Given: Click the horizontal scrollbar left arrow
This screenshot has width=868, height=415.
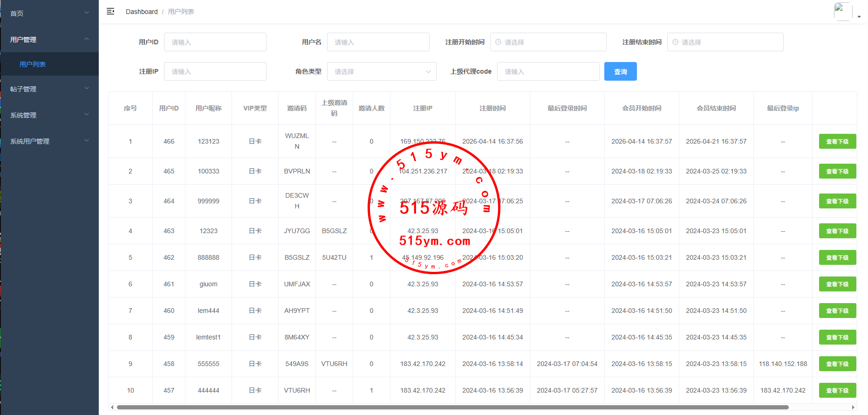Looking at the screenshot, I should coord(112,407).
